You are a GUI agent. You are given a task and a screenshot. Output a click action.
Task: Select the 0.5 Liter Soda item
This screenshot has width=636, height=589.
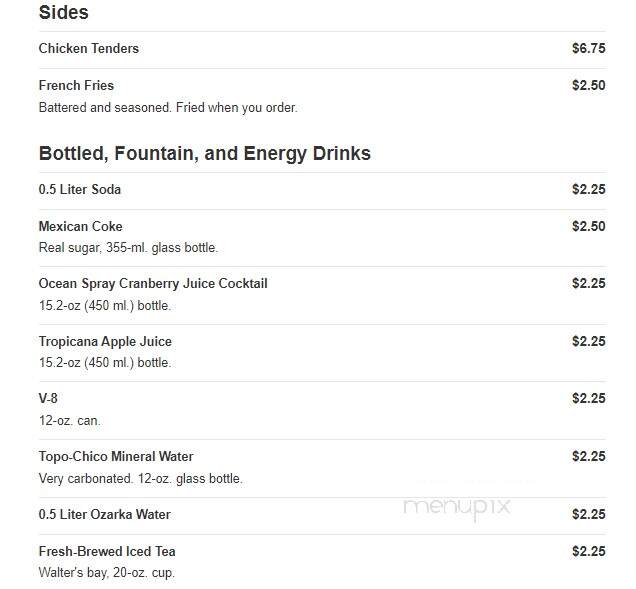[x=80, y=189]
